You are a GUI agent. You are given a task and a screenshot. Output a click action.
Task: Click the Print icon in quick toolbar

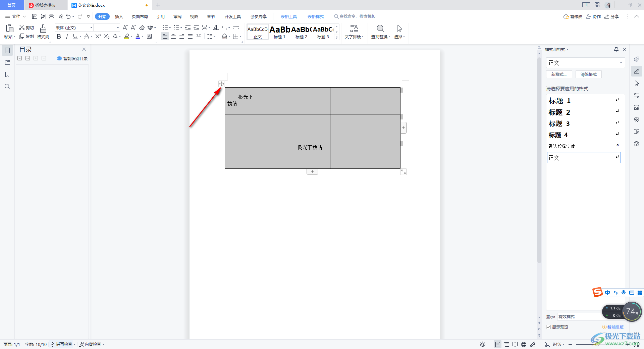click(51, 16)
